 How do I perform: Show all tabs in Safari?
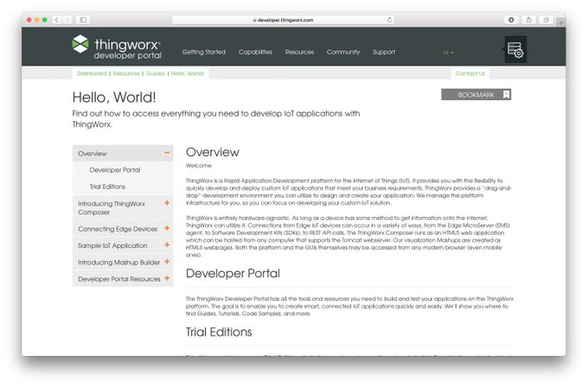point(546,20)
